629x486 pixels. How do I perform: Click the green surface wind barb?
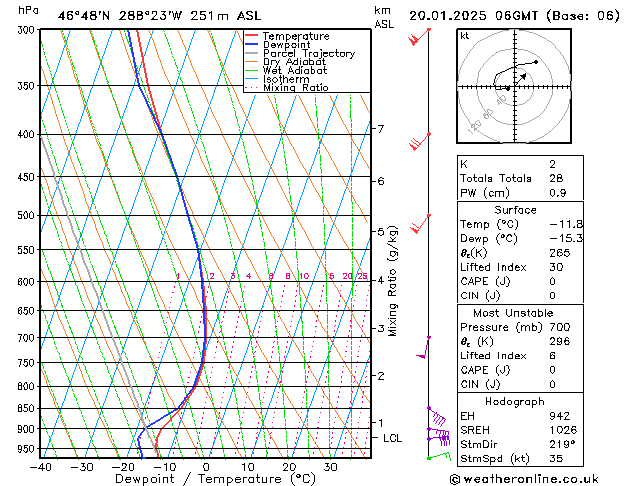click(439, 456)
